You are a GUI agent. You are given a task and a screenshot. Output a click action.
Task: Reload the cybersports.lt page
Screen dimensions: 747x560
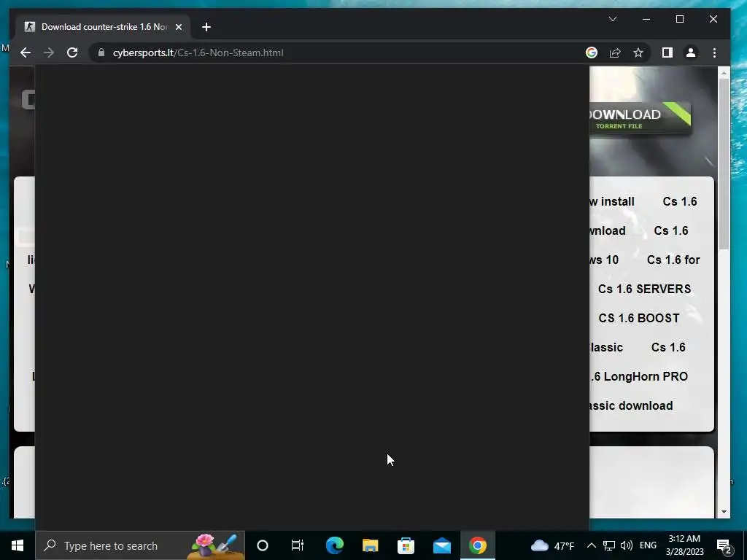click(72, 52)
